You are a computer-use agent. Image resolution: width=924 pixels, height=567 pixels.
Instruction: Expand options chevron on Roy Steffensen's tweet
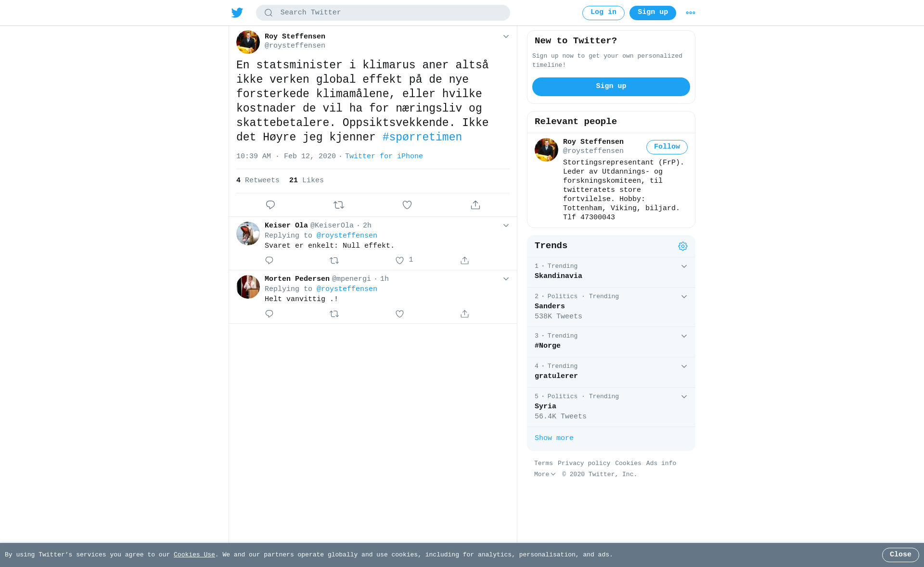click(x=506, y=37)
